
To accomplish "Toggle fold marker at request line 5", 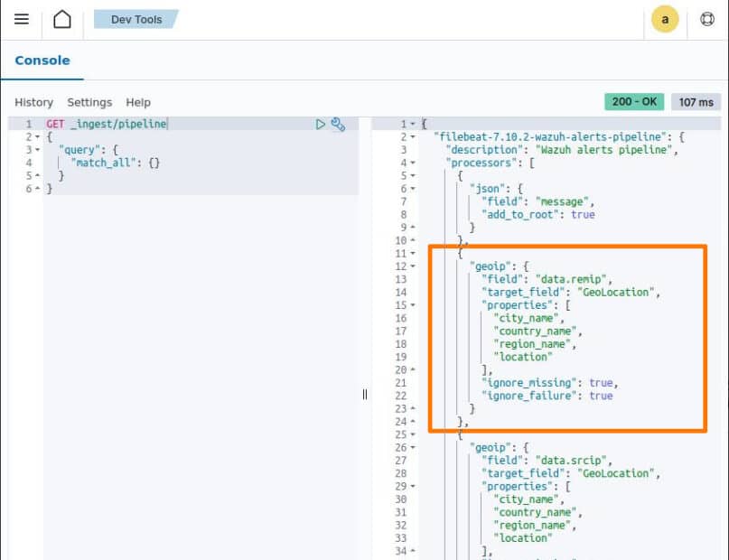I will (38, 176).
